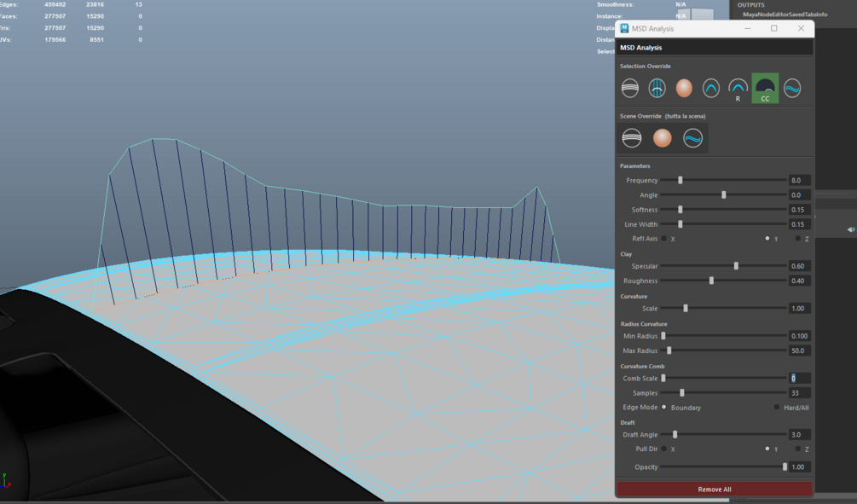Set Pull Dir to Y
Screen dimensions: 857x504
767,449
